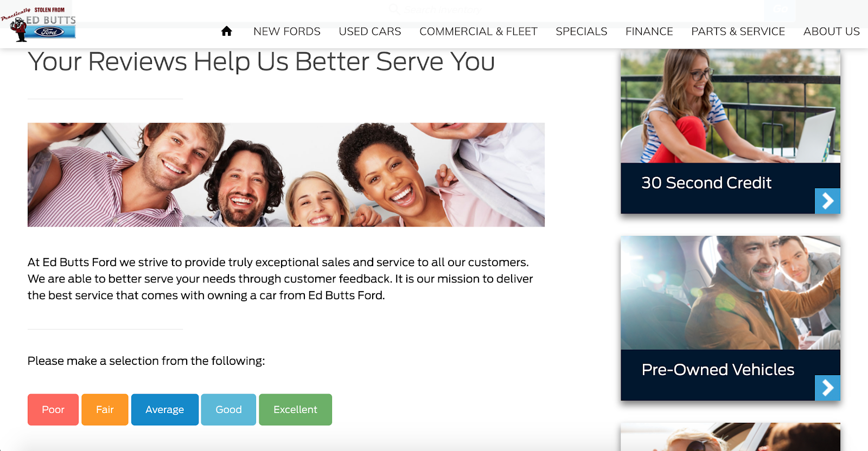Image resolution: width=868 pixels, height=451 pixels.
Task: Open the About Us menu
Action: pyautogui.click(x=832, y=31)
